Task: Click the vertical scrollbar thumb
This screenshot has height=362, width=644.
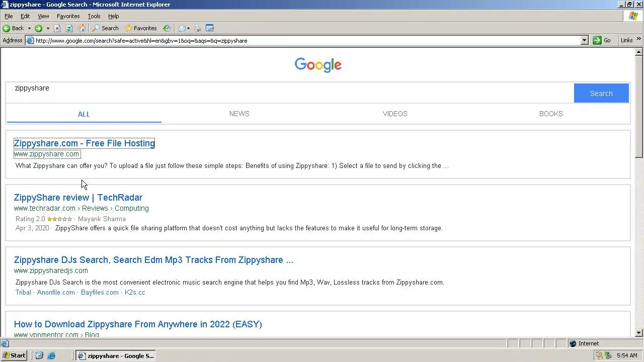Action: pyautogui.click(x=639, y=107)
